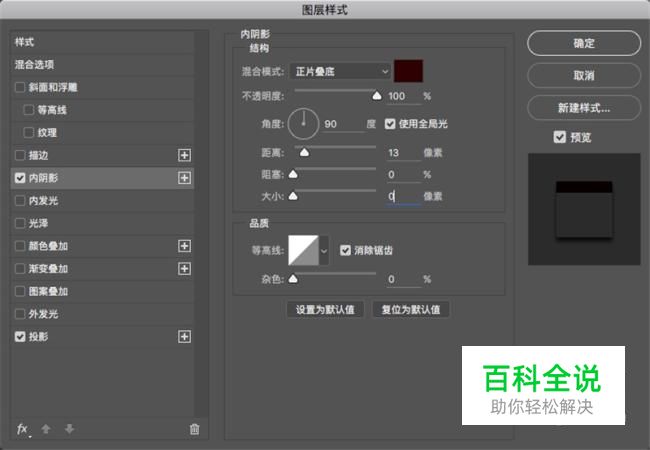Click the Choke (阻塞) slider handle

pyautogui.click(x=293, y=174)
